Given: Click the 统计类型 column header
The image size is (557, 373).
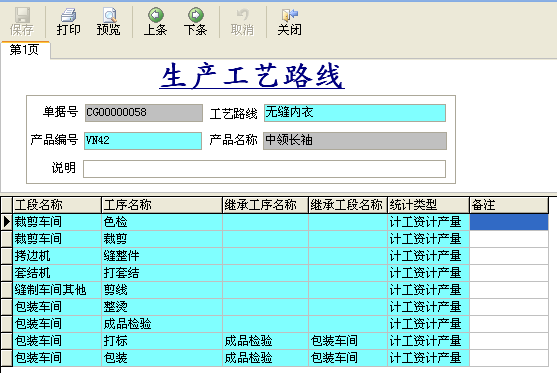Looking at the screenshot, I should [428, 205].
